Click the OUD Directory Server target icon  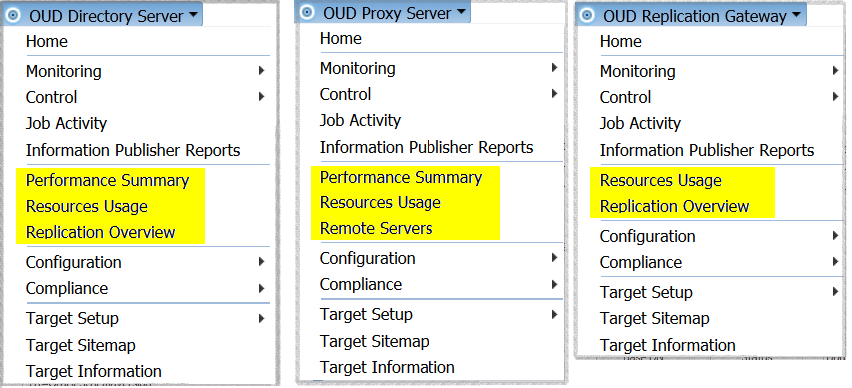[x=12, y=15]
